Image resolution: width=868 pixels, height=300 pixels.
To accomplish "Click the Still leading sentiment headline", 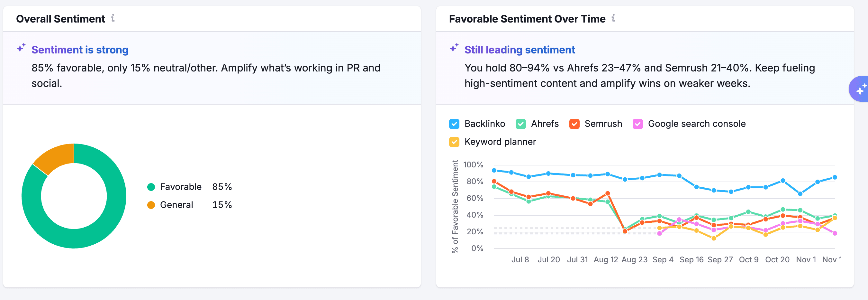I will click(520, 50).
